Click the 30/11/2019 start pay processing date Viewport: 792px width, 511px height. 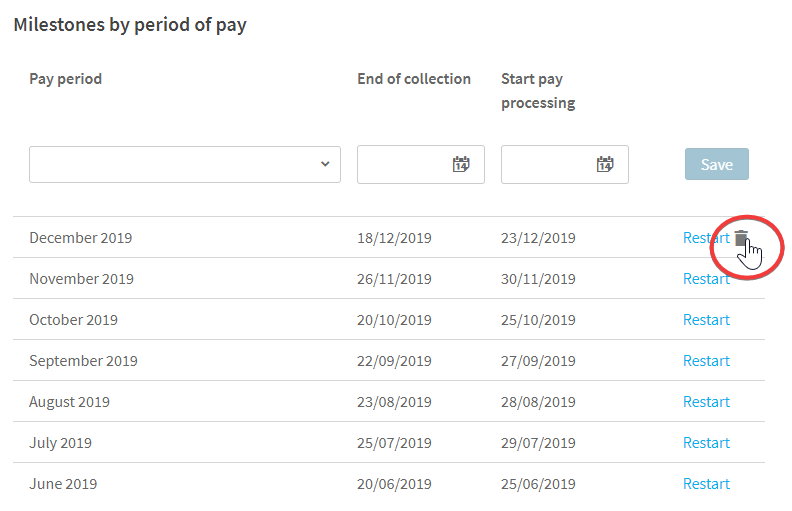click(538, 279)
